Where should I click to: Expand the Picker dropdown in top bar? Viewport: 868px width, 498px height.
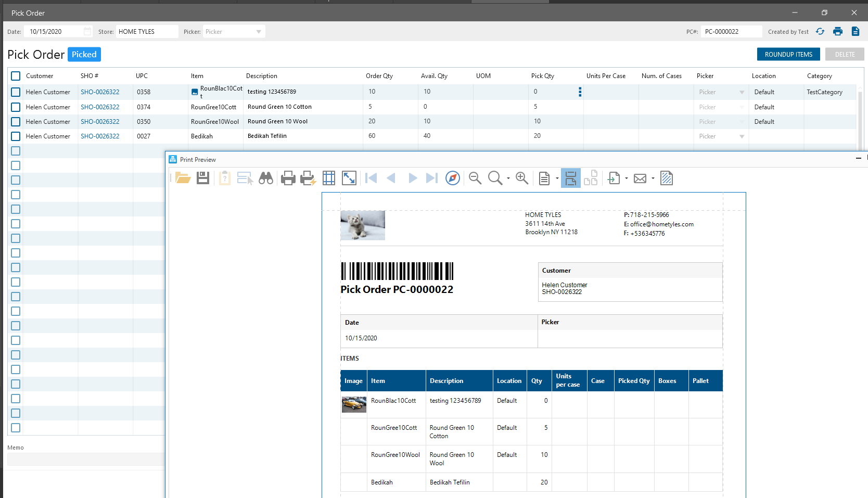259,32
